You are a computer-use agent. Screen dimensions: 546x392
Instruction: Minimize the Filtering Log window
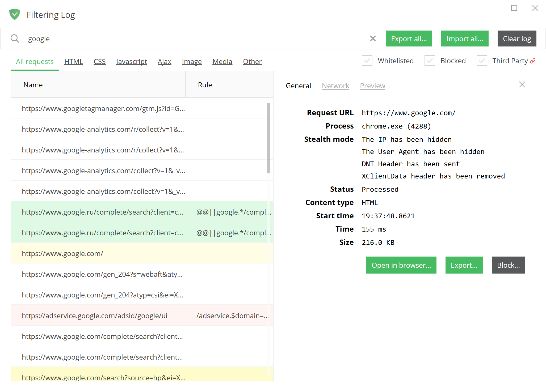tap(493, 8)
